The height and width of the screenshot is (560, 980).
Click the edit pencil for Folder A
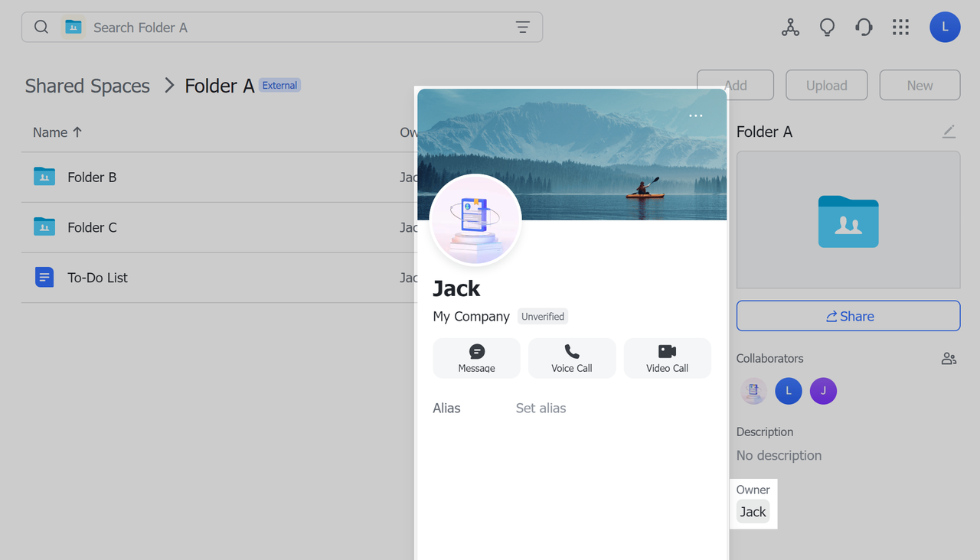point(949,132)
